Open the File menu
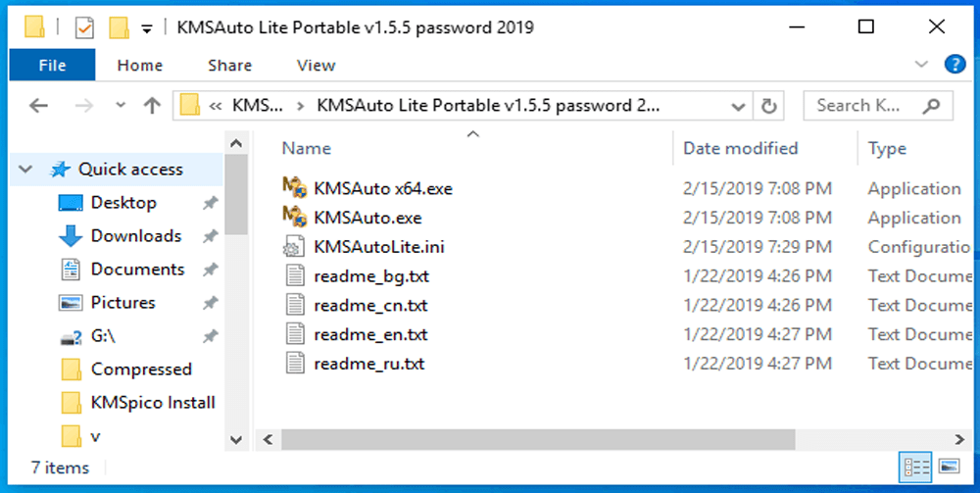The height and width of the screenshot is (493, 980). click(52, 66)
